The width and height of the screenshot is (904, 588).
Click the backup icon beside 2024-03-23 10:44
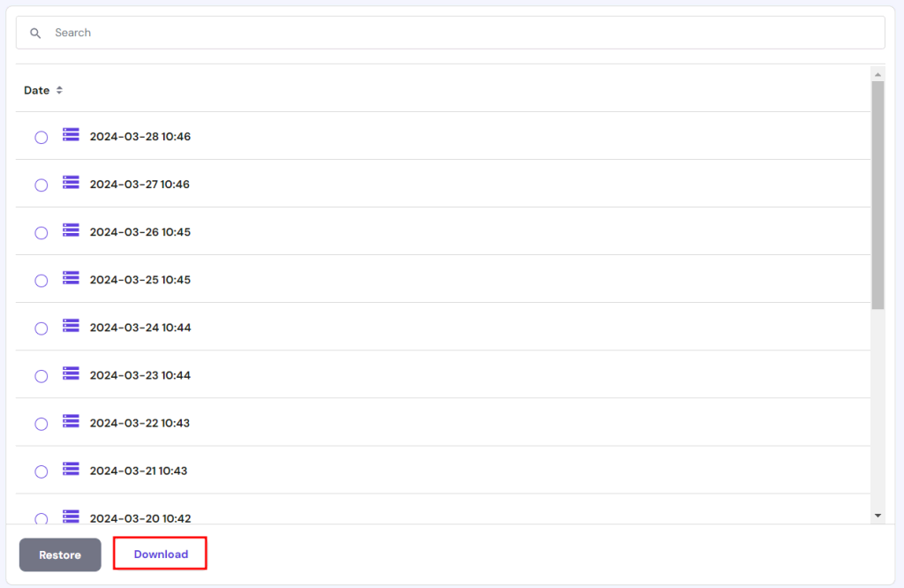[70, 374]
